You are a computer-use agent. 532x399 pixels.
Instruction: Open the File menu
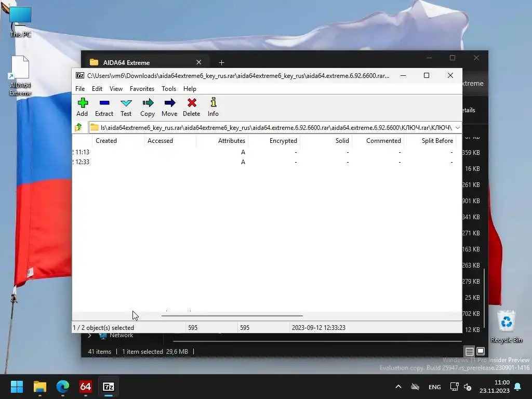(80, 88)
